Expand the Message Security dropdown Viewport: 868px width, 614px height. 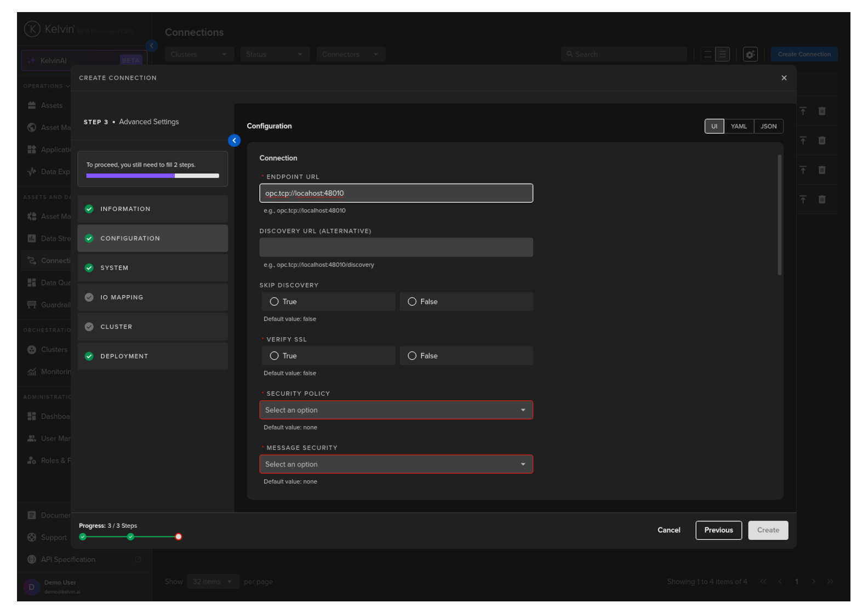pyautogui.click(x=396, y=464)
